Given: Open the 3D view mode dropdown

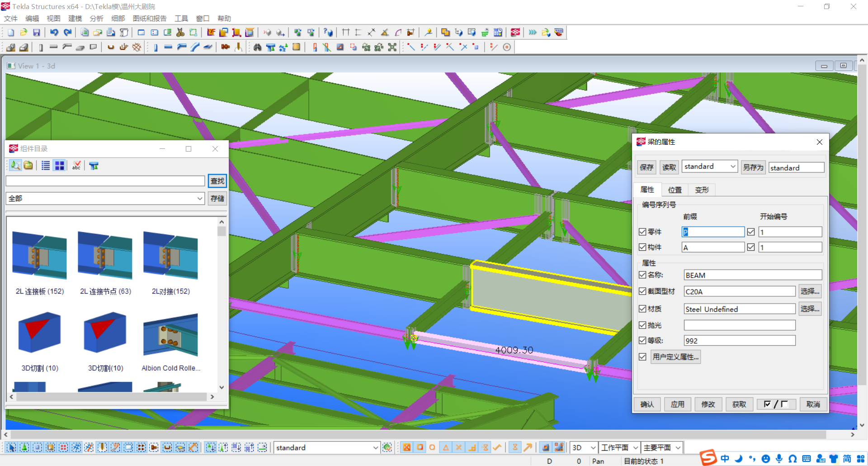Looking at the screenshot, I should [593, 447].
